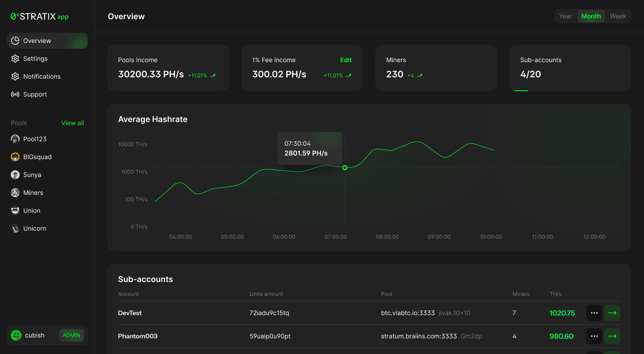
Task: Keep Month view selected
Action: tap(591, 16)
